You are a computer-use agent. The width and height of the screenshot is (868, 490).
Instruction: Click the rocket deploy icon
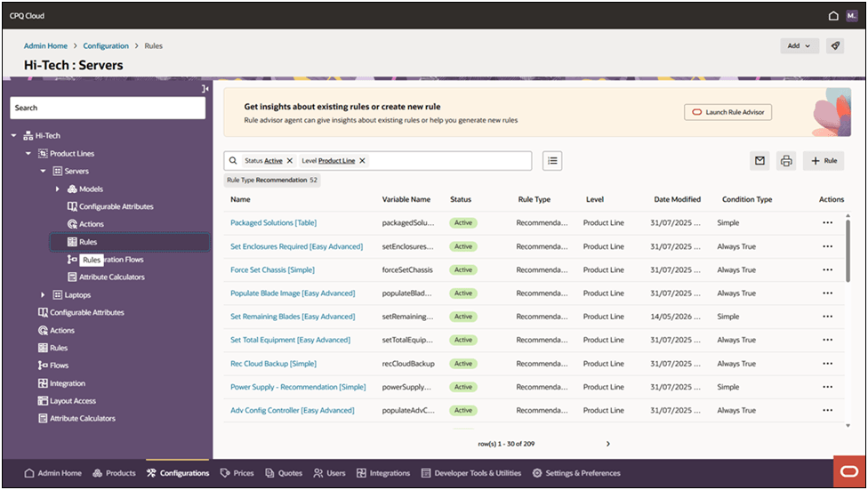(835, 46)
